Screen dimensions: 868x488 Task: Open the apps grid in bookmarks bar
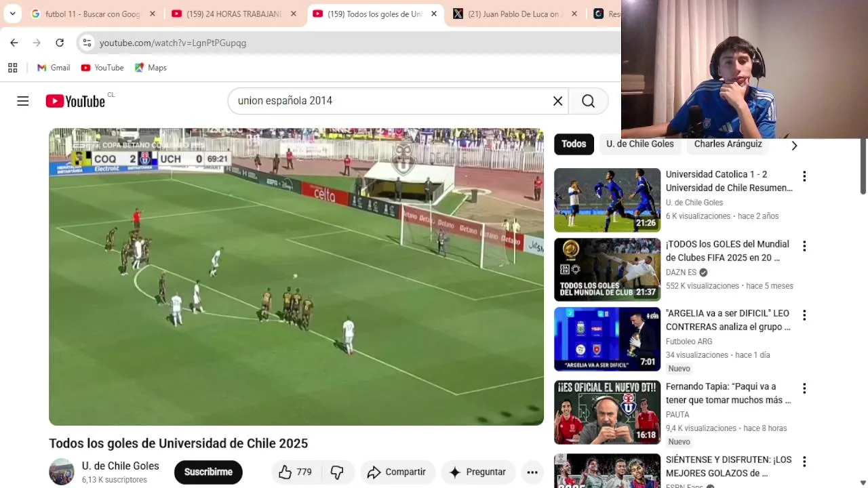(x=12, y=68)
